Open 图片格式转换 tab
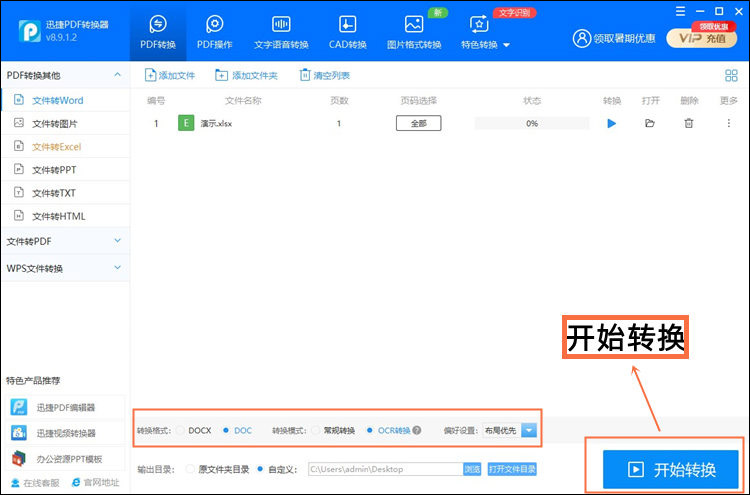The height and width of the screenshot is (495, 750). [414, 33]
